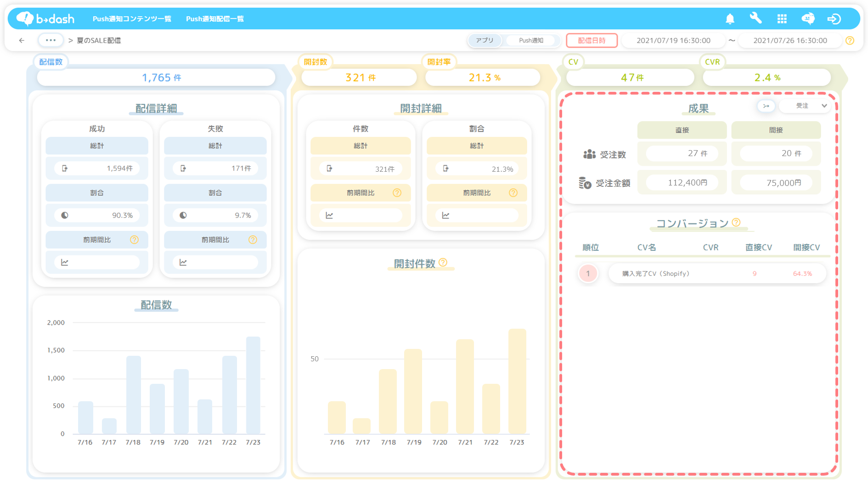
Task: Click the 27 件 direct order count
Action: point(682,153)
